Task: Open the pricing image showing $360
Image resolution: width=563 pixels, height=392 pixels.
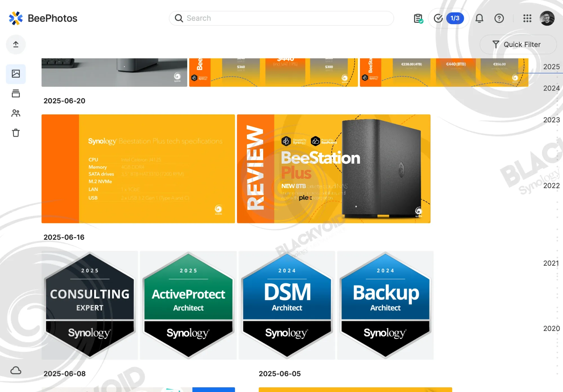Action: (273, 73)
